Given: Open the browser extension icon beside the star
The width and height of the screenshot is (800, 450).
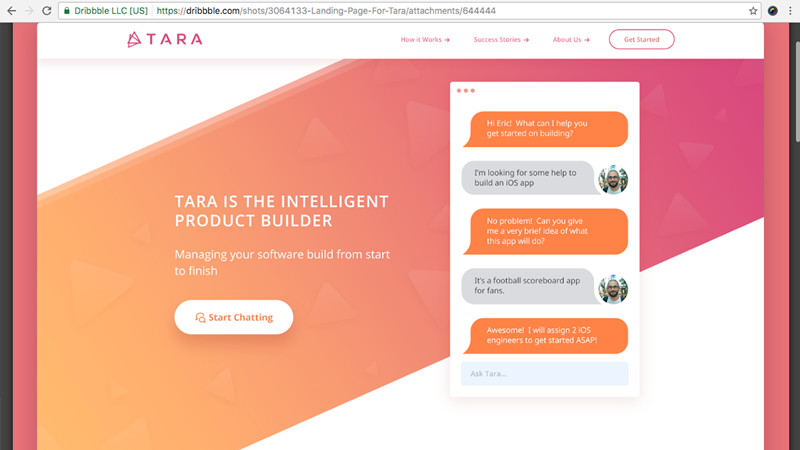Looking at the screenshot, I should (773, 11).
